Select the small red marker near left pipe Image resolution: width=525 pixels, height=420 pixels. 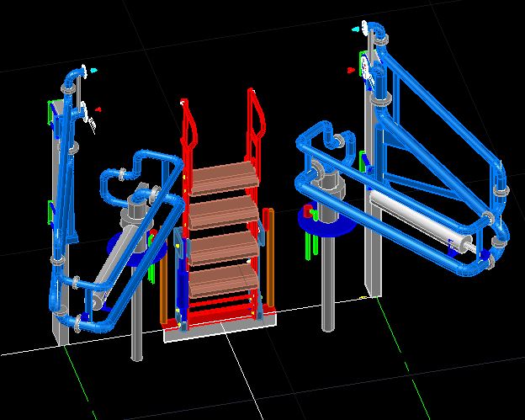tap(98, 109)
